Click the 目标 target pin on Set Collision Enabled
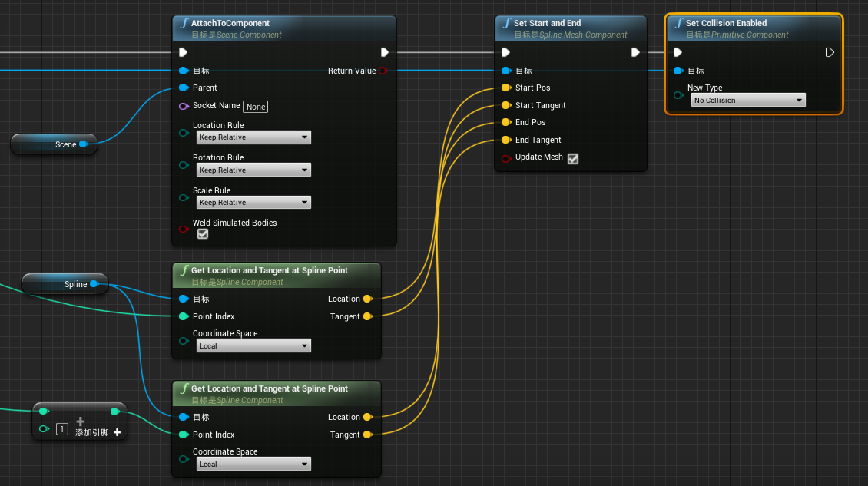Viewport: 868px width, 486px height. click(678, 70)
